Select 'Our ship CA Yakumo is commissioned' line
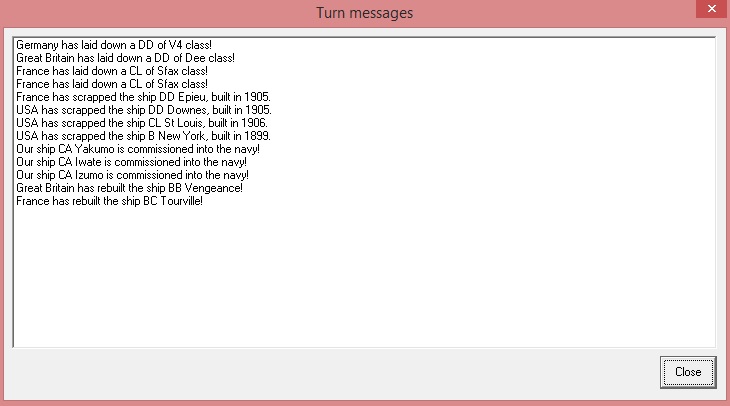This screenshot has width=730, height=406. (x=138, y=149)
